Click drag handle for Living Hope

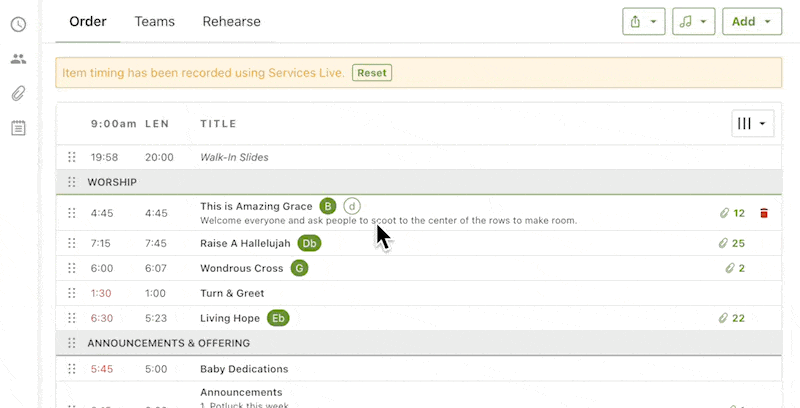pos(71,318)
